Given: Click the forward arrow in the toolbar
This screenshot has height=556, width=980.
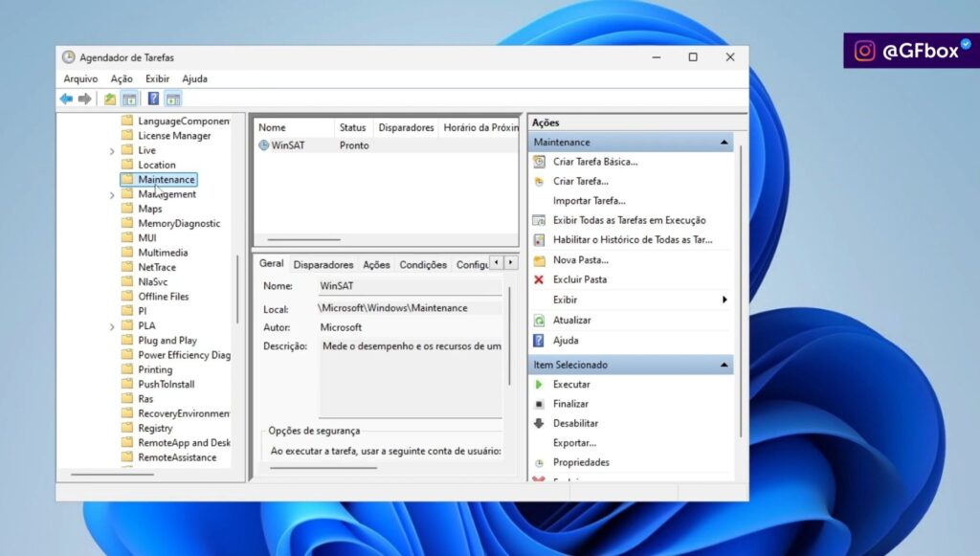Looking at the screenshot, I should 84,99.
